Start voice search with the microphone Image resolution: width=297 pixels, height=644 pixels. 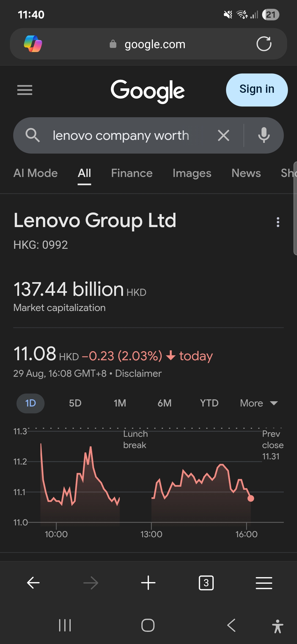[264, 135]
